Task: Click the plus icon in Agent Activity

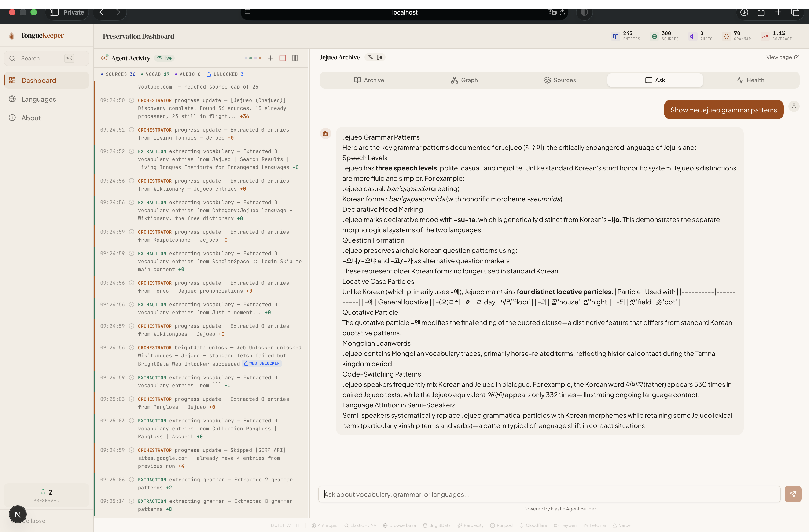Action: pyautogui.click(x=271, y=58)
